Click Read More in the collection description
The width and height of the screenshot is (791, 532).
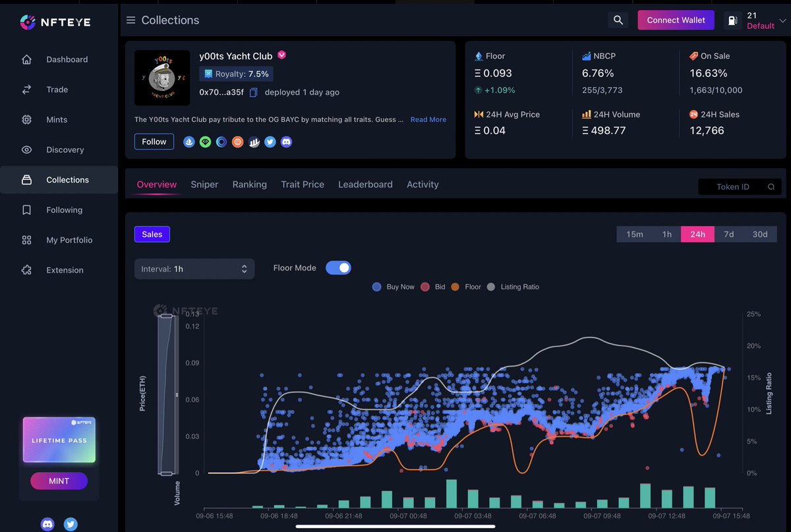pos(428,119)
